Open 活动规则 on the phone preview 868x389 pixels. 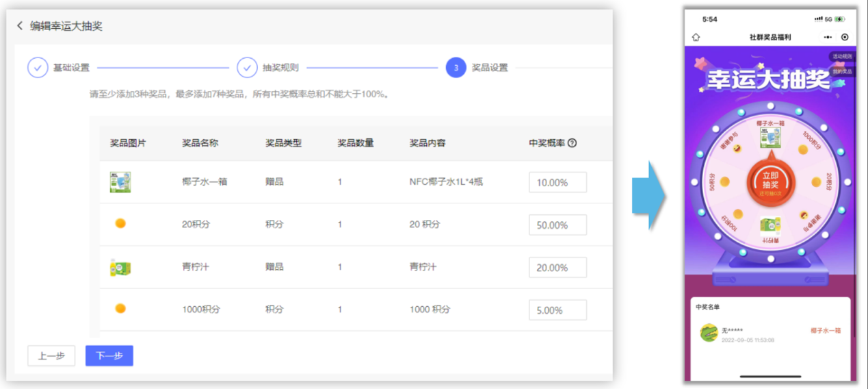(842, 56)
